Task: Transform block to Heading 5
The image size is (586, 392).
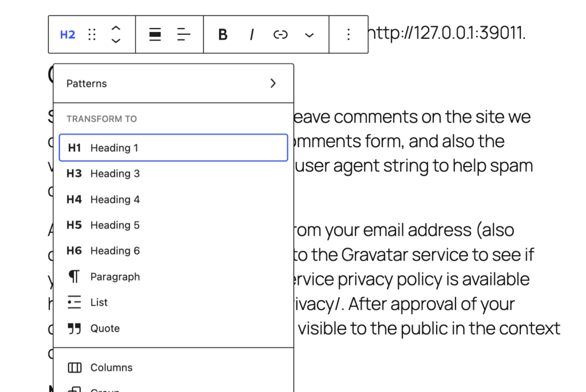Action: point(173,225)
